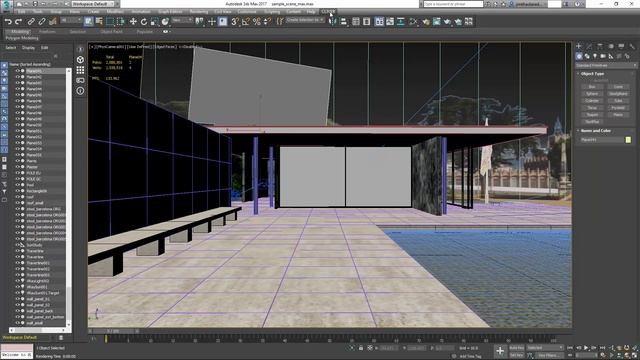
Task: Open the Select by Name dialog icon
Action: click(99, 21)
